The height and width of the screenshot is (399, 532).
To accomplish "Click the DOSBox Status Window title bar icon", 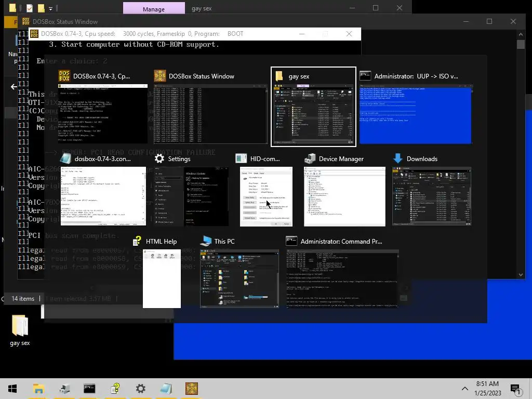I will coord(26,21).
